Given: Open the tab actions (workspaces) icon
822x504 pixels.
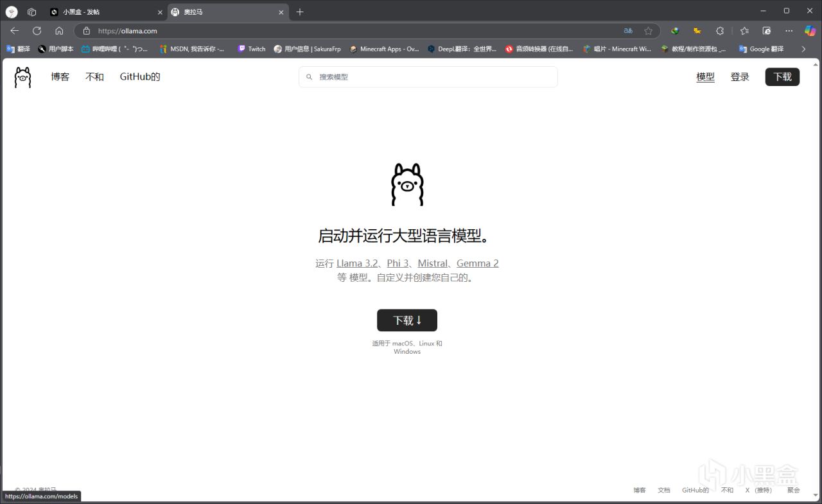Looking at the screenshot, I should coord(31,12).
